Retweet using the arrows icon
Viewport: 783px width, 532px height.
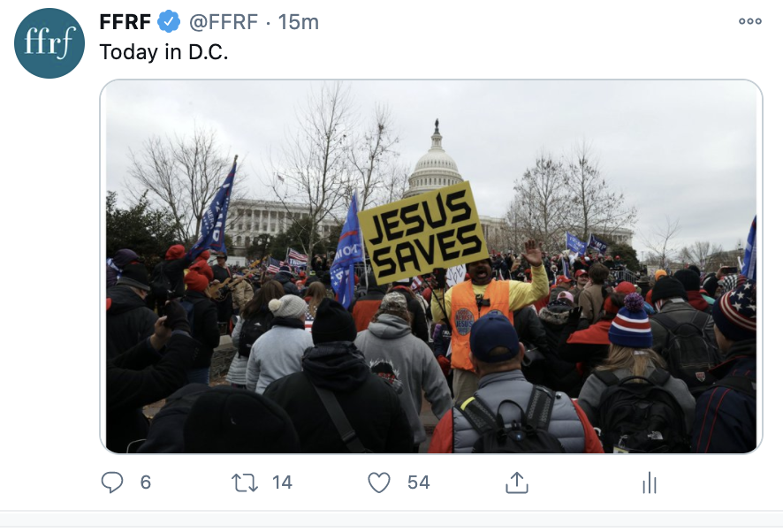(245, 483)
